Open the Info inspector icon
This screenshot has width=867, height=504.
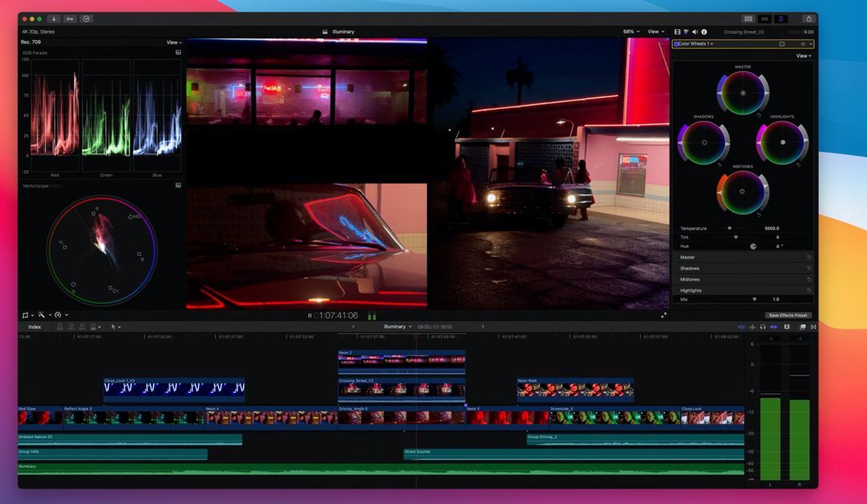coord(704,32)
